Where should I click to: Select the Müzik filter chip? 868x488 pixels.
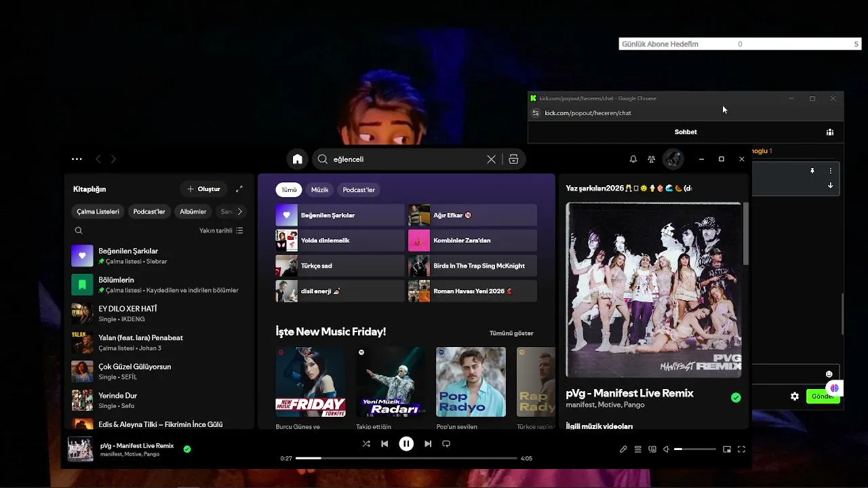point(319,190)
